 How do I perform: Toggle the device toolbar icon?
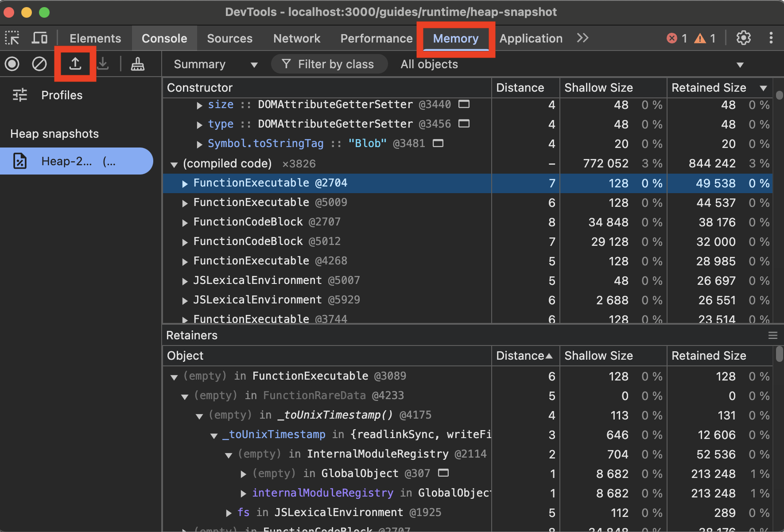click(x=39, y=38)
